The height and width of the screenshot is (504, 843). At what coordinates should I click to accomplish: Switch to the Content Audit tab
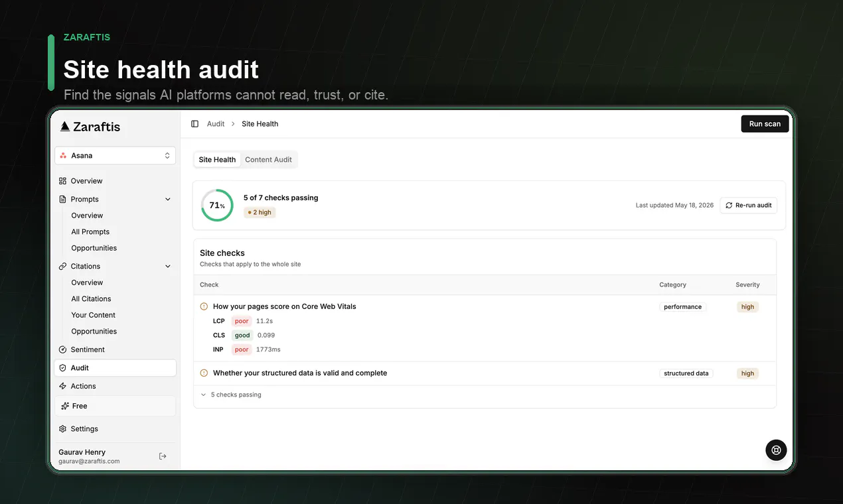click(x=268, y=160)
